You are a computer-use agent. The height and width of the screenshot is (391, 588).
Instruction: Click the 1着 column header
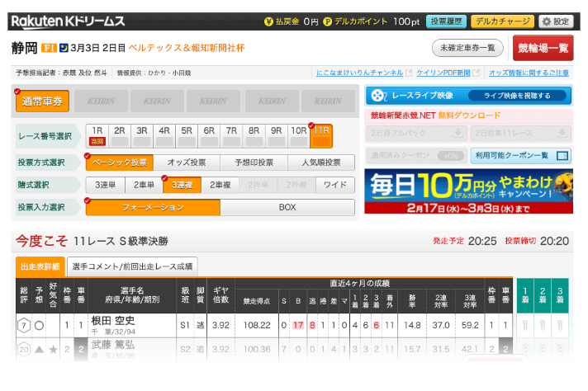click(525, 295)
